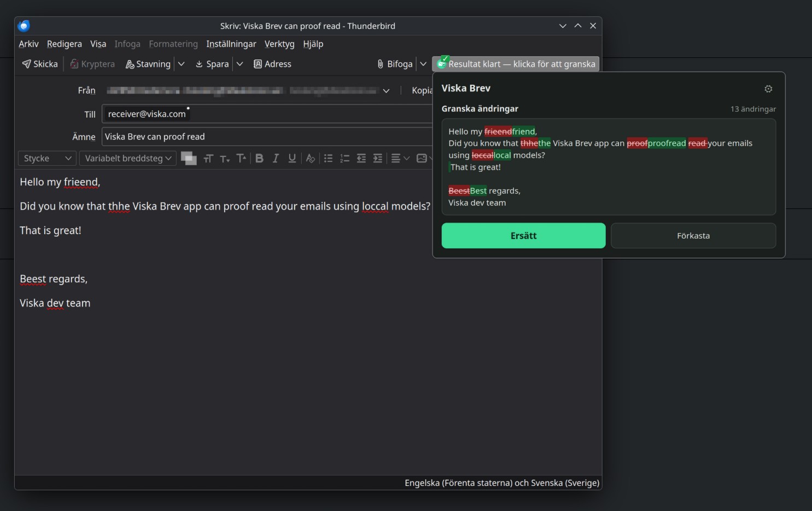The image size is (812, 511).
Task: Open the Inställningar menu
Action: 231,44
